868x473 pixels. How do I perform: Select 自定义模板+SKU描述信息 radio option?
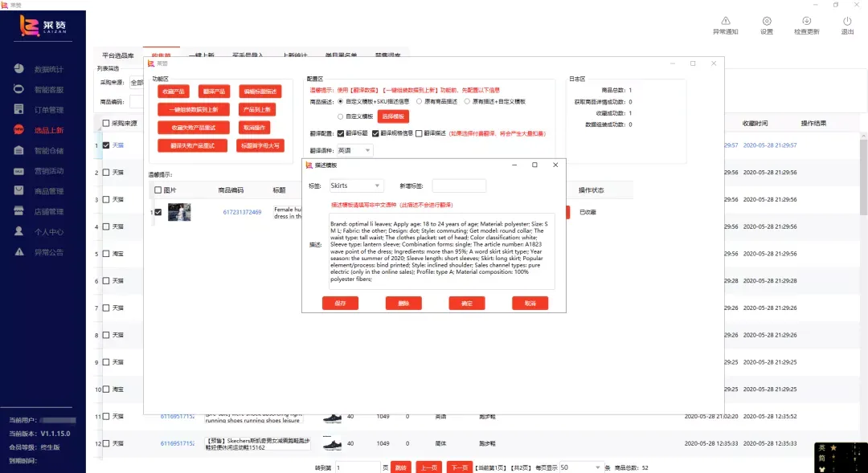(x=341, y=102)
